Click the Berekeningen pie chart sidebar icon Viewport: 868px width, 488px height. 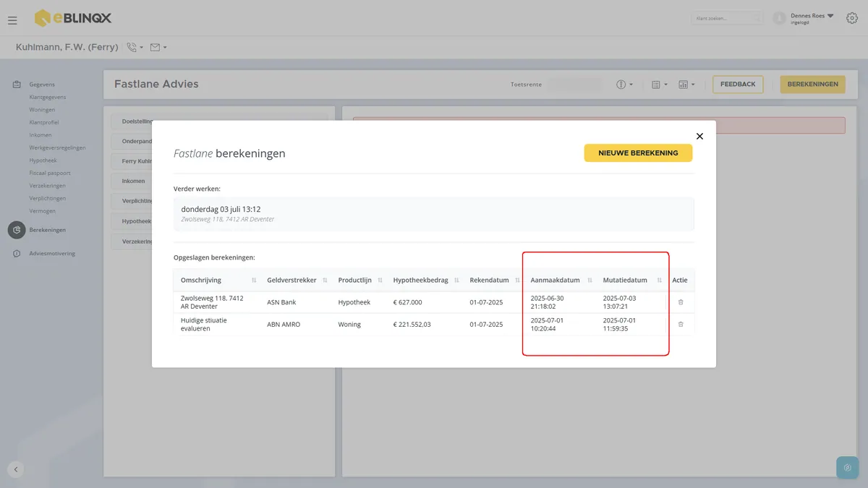coord(17,230)
